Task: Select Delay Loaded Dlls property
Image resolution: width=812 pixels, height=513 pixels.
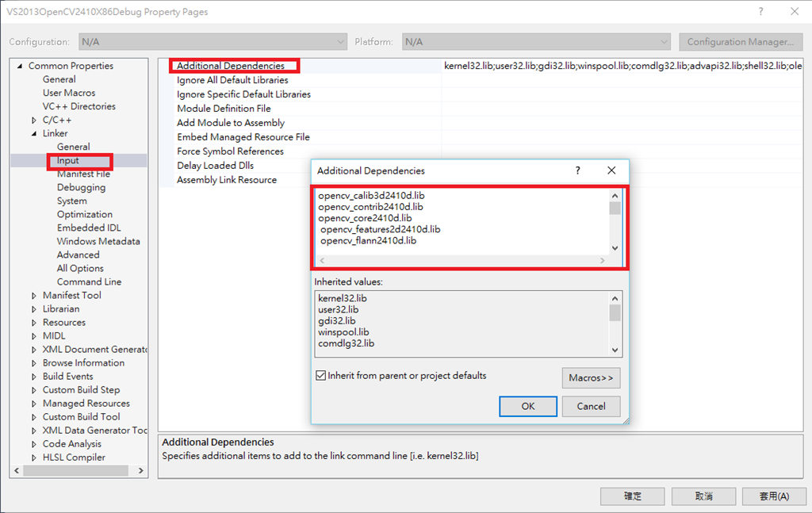Action: pyautogui.click(x=216, y=166)
